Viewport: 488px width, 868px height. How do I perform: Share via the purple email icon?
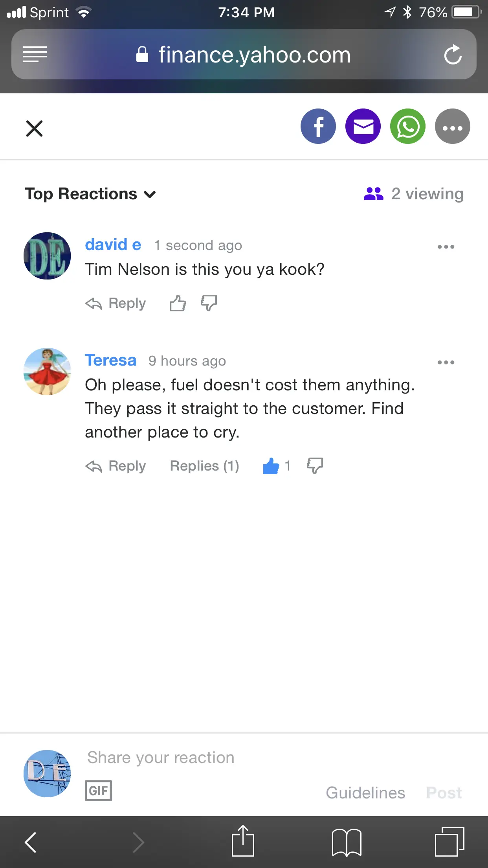[x=363, y=127]
